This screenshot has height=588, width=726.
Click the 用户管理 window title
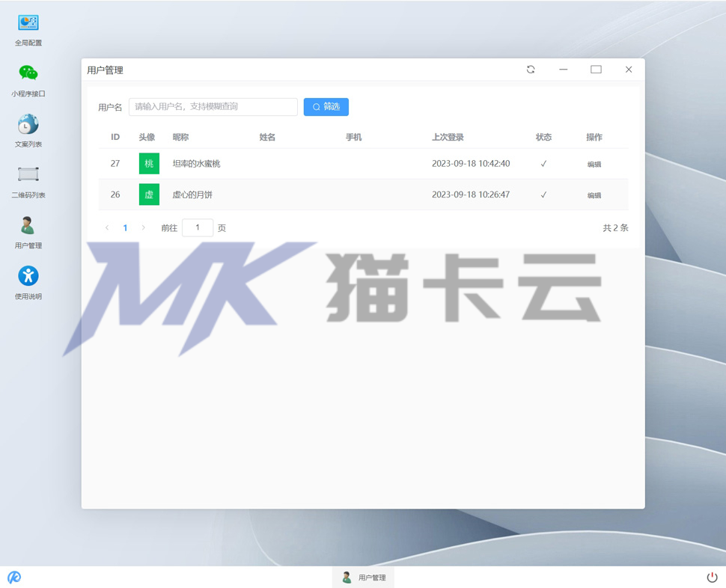point(105,70)
